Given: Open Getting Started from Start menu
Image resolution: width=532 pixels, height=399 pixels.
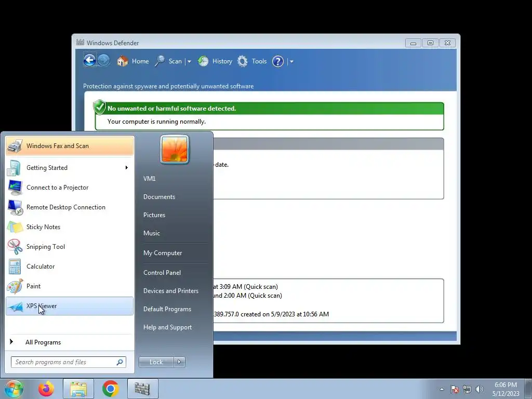Looking at the screenshot, I should coord(70,168).
